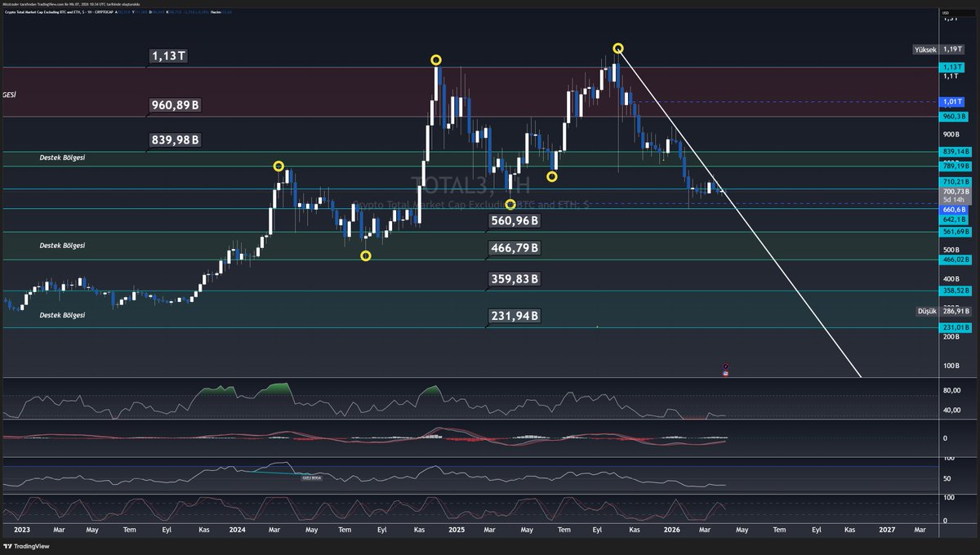Select the yellow circle at the March 2024 peak
980x555 pixels.
click(x=278, y=166)
